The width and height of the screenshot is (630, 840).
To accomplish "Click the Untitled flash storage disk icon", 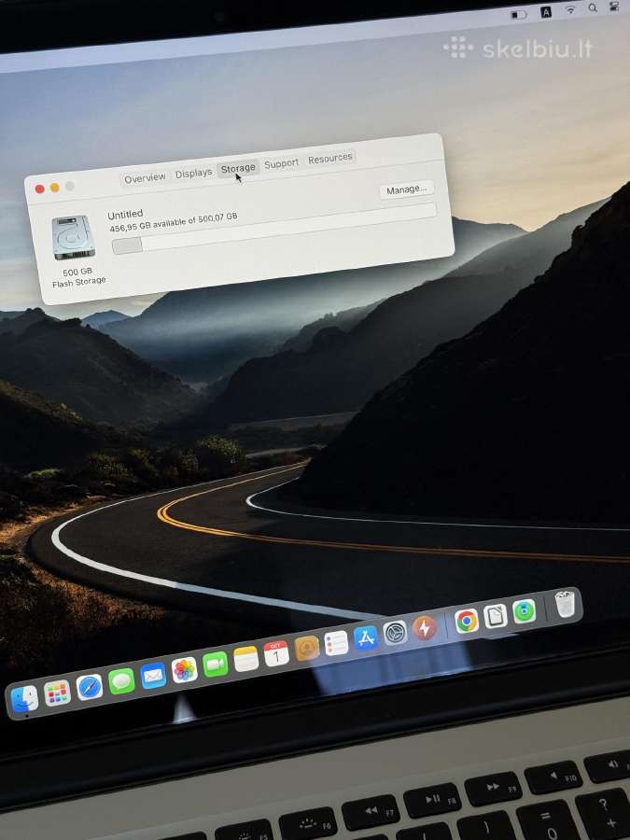I will (74, 237).
